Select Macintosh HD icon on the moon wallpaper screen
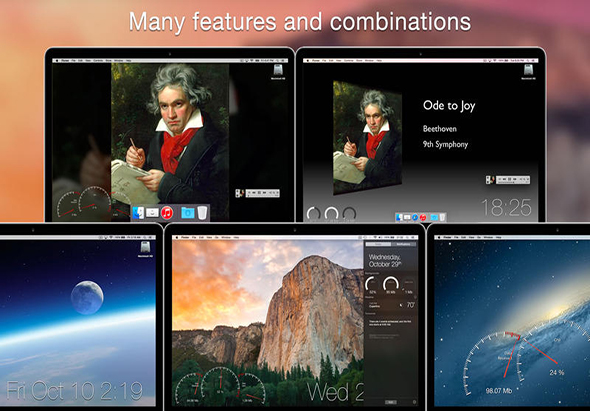 (x=145, y=249)
